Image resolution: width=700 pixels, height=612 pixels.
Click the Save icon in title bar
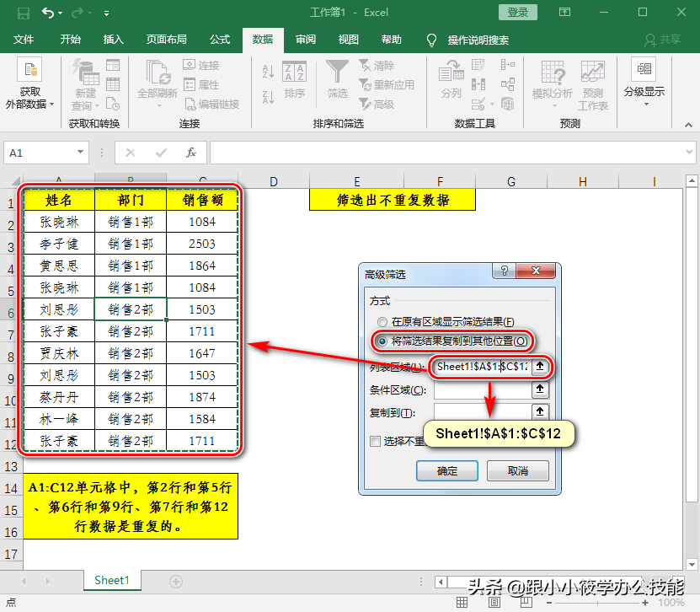tap(24, 13)
